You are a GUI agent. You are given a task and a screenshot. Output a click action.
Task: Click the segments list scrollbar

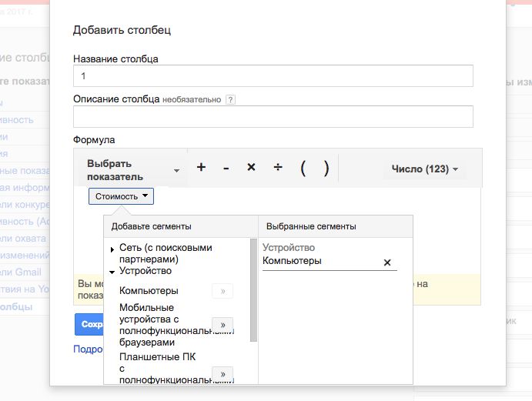pyautogui.click(x=253, y=290)
